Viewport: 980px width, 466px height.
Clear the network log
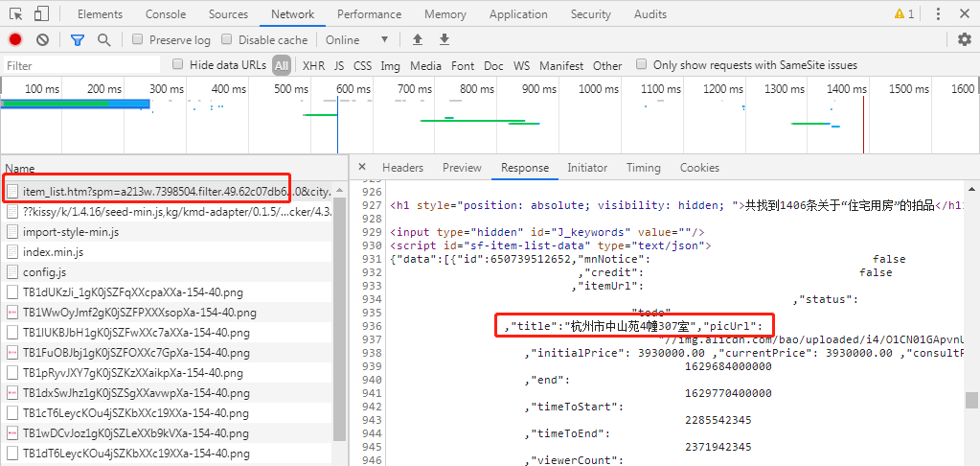[x=42, y=40]
